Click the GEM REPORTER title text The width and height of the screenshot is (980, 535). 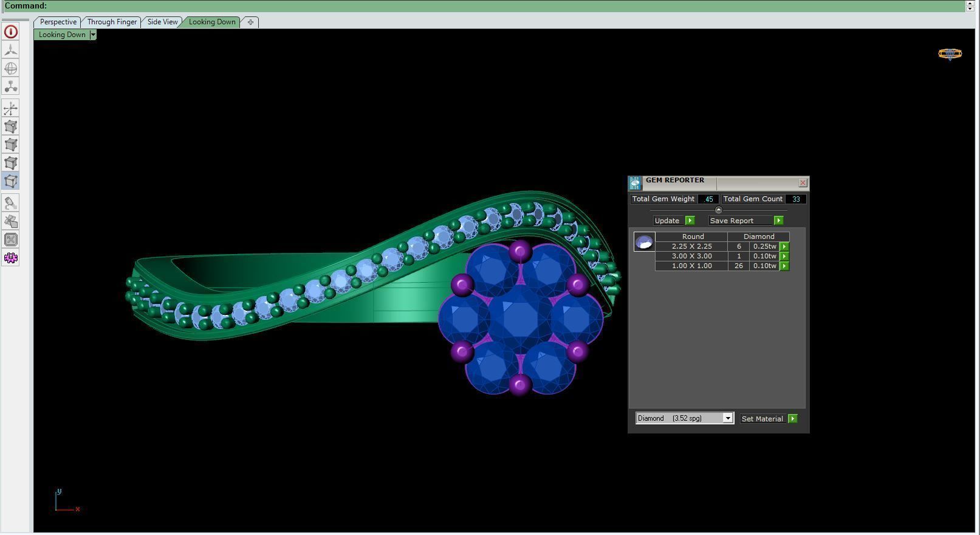click(x=674, y=180)
